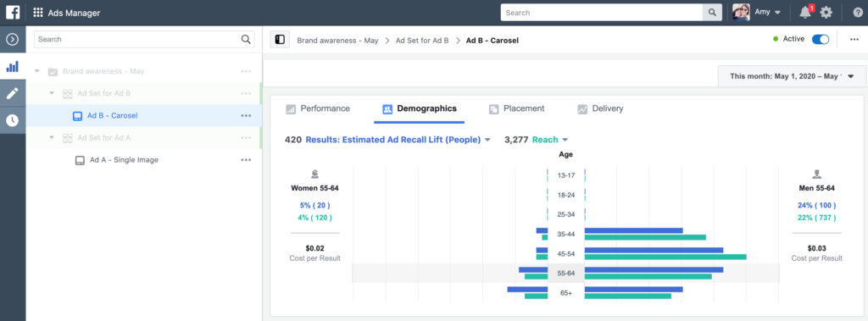Click the "24% ( 100 )" men results value
Screen dimensions: 868x321
click(816, 205)
